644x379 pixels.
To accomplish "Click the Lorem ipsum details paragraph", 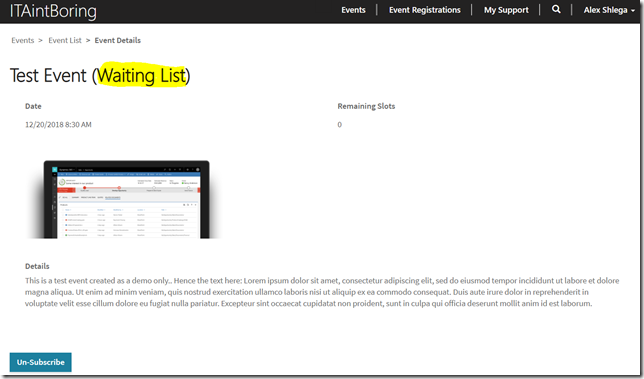I will coord(322,292).
